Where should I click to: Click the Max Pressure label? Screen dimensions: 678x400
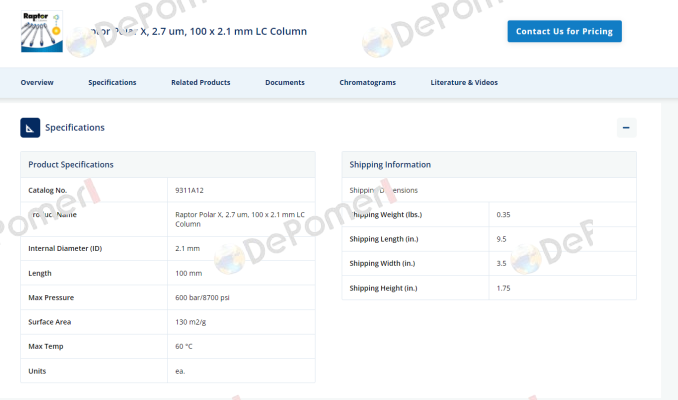(51, 298)
